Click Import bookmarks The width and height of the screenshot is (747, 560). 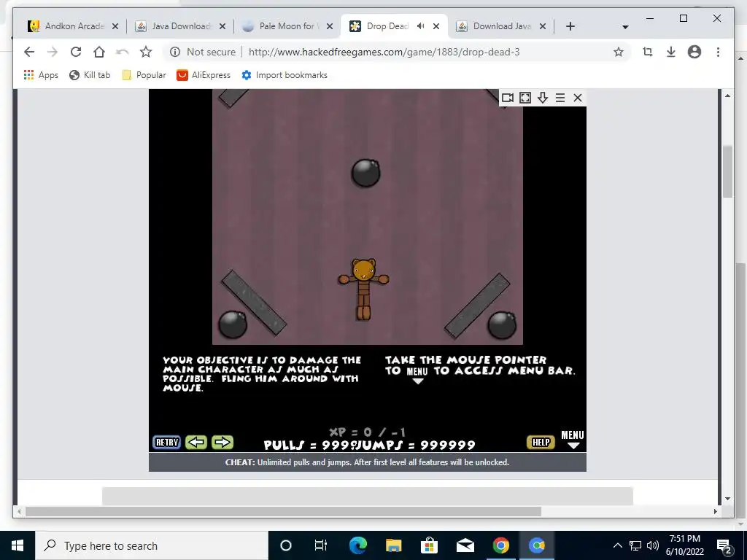point(285,75)
